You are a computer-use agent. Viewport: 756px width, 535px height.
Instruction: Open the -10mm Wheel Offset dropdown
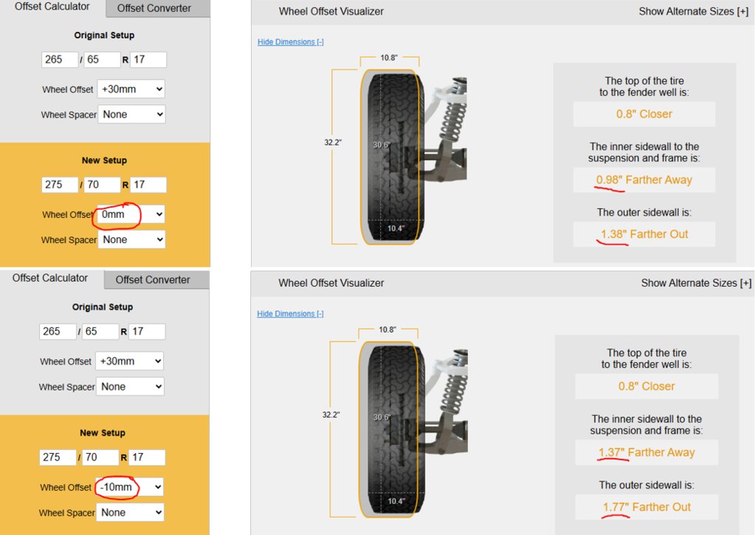(x=129, y=487)
